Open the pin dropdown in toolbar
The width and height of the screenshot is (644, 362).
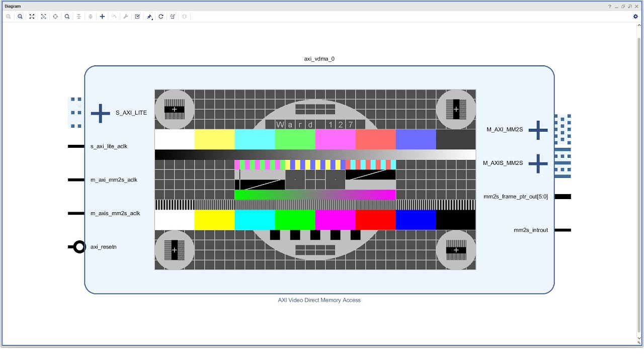149,17
